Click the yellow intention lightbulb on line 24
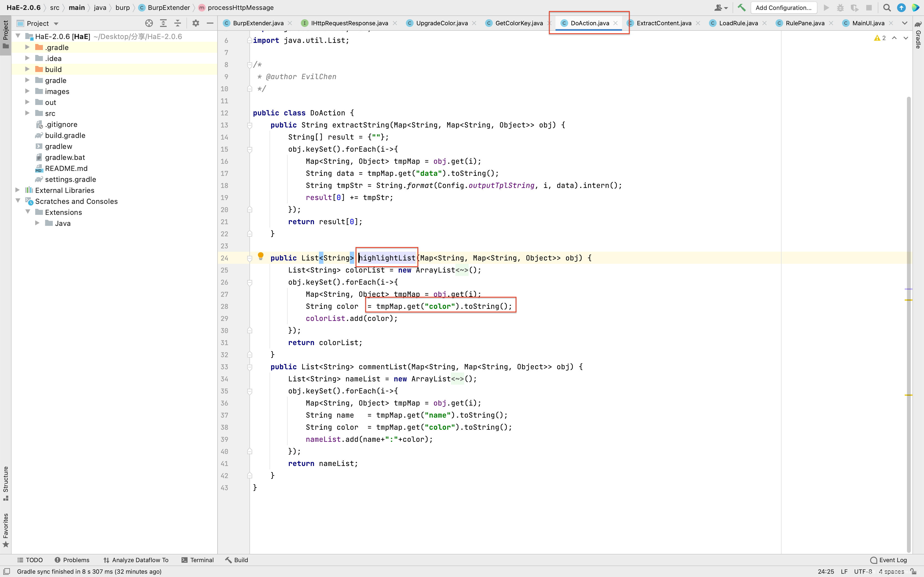 (x=261, y=256)
